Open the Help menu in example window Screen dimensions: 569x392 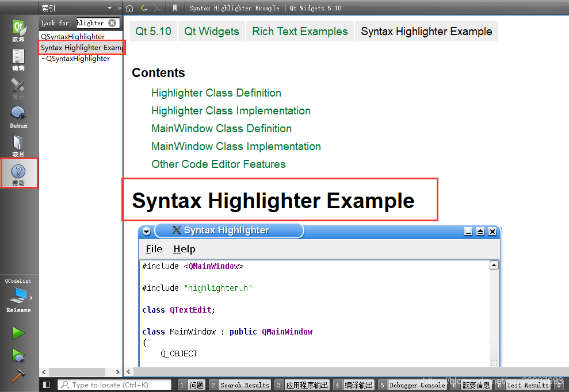point(184,249)
